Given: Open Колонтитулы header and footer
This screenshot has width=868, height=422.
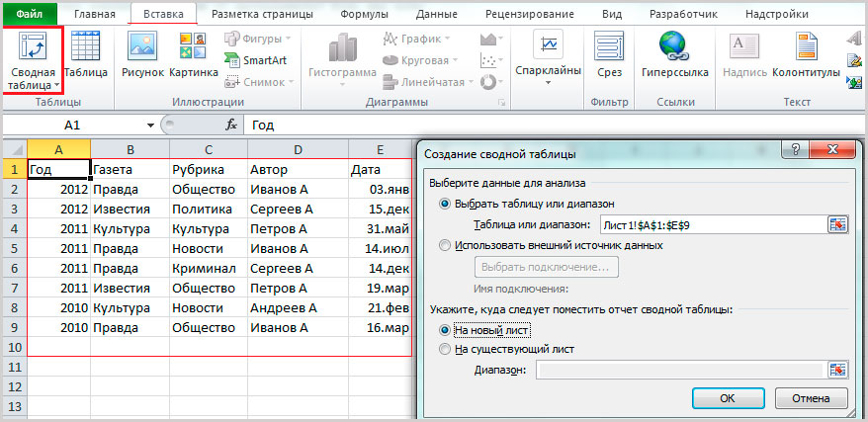Looking at the screenshot, I should [807, 45].
